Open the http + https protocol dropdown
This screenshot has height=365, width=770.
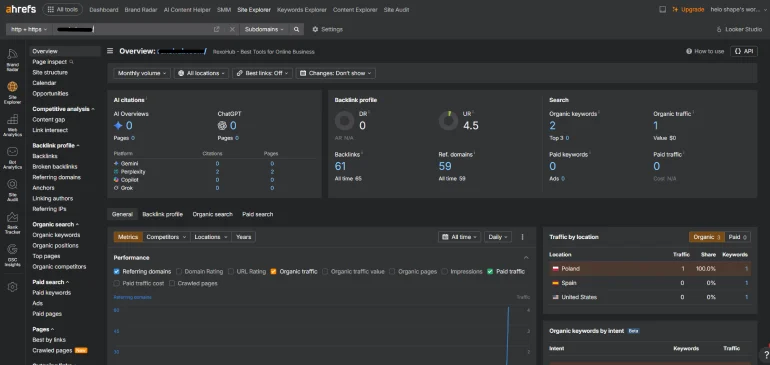point(29,29)
